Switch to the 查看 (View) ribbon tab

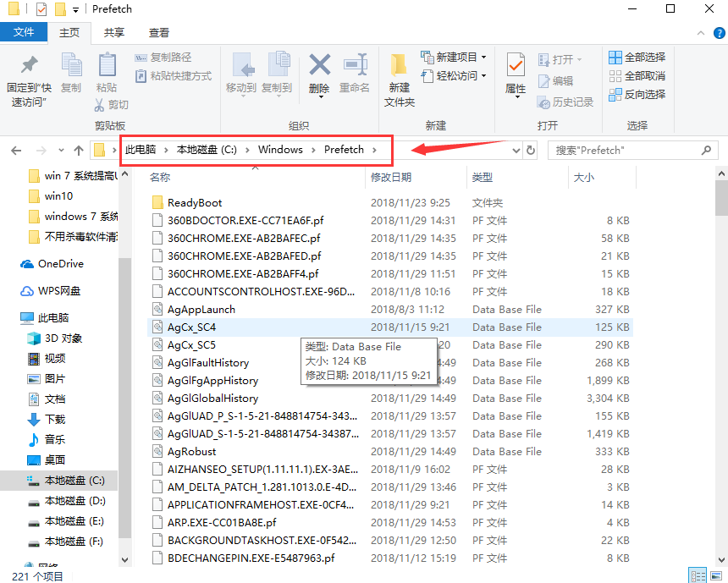(x=159, y=32)
